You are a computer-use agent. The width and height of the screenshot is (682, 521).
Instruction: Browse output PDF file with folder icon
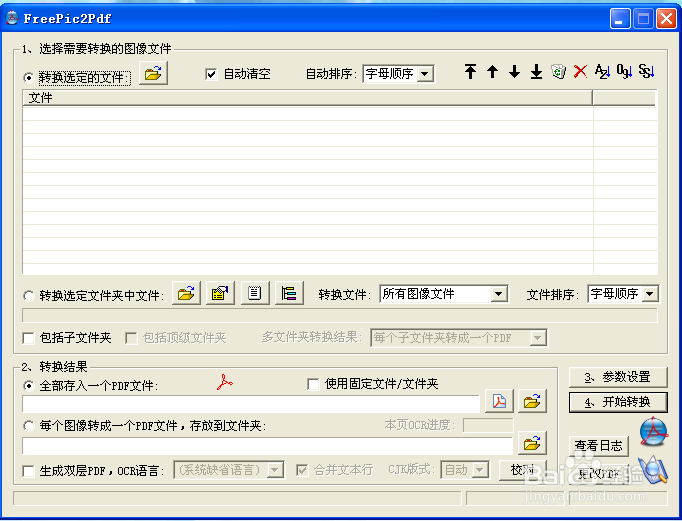click(532, 401)
